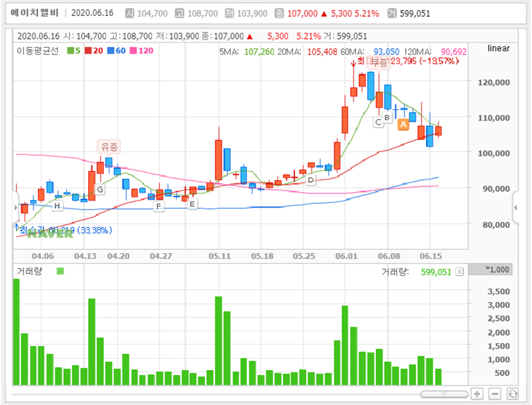Click the 2020.06.16 date in header
The width and height of the screenshot is (532, 405).
tap(92, 13)
